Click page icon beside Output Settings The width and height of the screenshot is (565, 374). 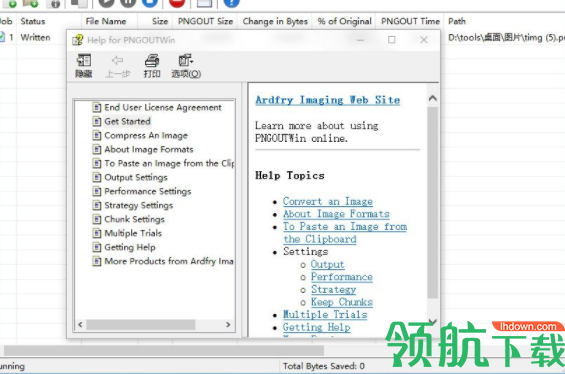(x=97, y=177)
